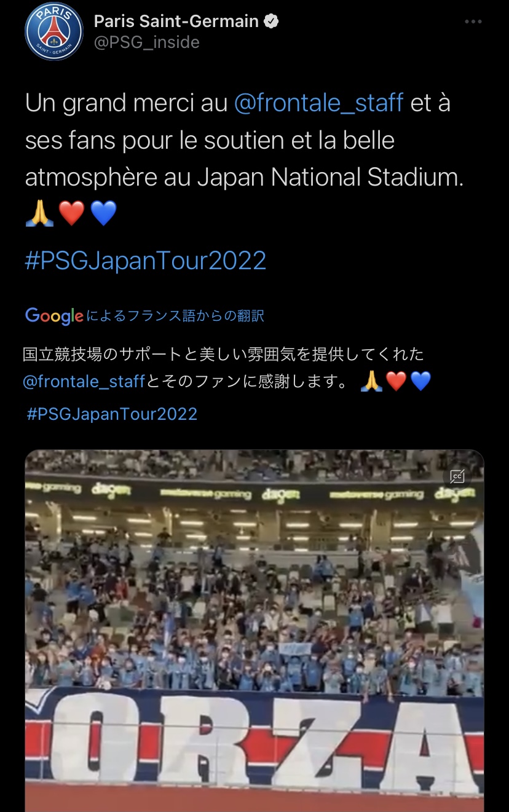Screen dimensions: 509x812
Task: Click the Google logo above the translation
Action: coord(54,316)
